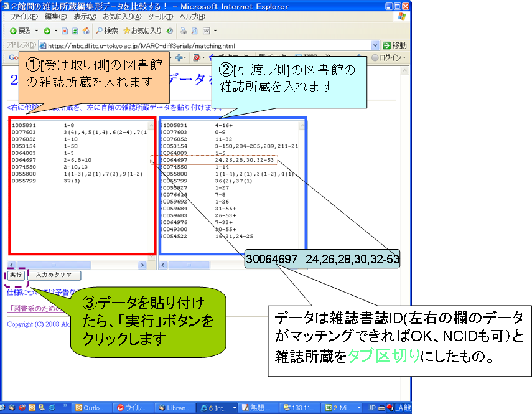Go to the home page via house icon

[86, 31]
